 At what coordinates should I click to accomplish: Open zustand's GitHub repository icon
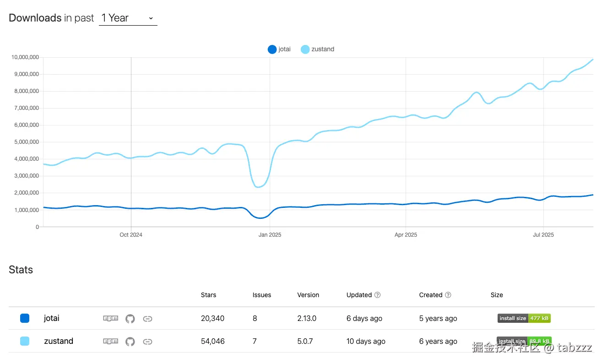click(x=130, y=341)
